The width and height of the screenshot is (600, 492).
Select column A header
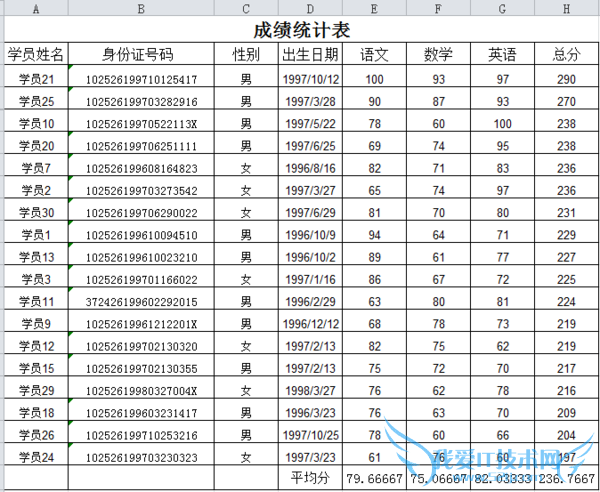click(36, 8)
